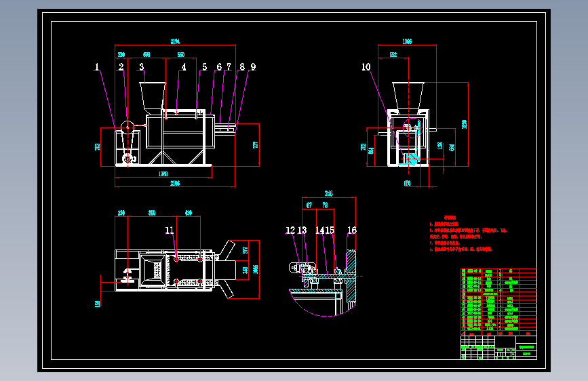Click part callout number 12
This screenshot has height=381, width=588.
pos(290,230)
